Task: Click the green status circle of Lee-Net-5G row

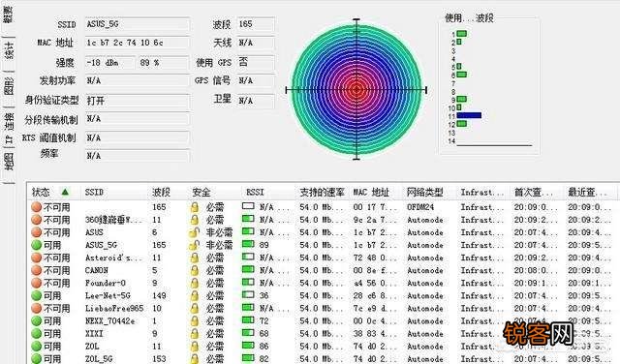Action: click(x=37, y=295)
